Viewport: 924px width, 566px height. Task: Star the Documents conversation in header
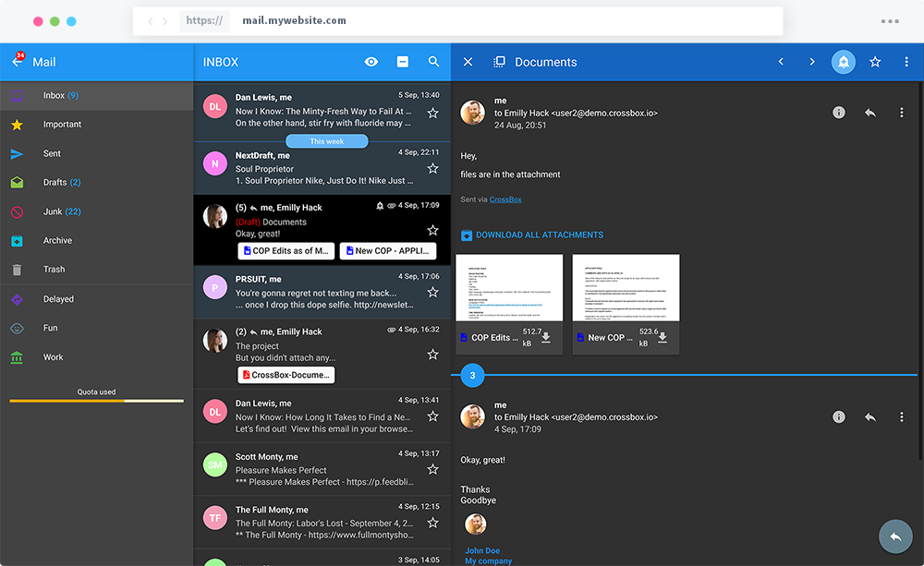[x=875, y=62]
